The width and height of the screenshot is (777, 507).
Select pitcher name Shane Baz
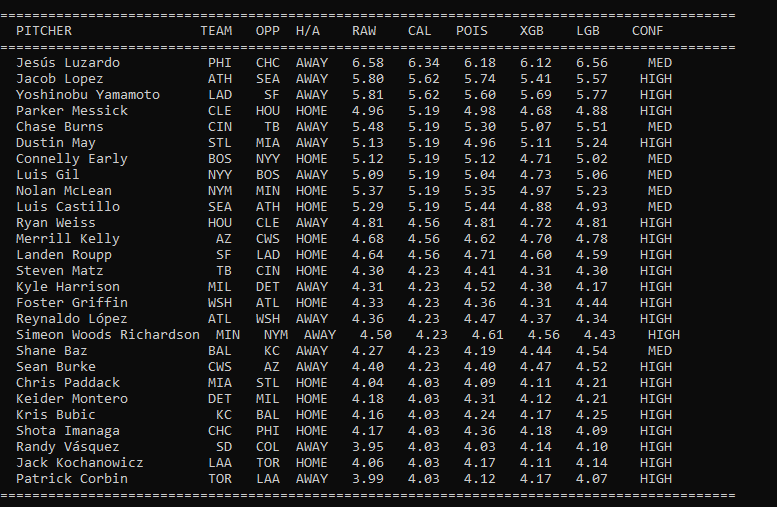(52, 350)
